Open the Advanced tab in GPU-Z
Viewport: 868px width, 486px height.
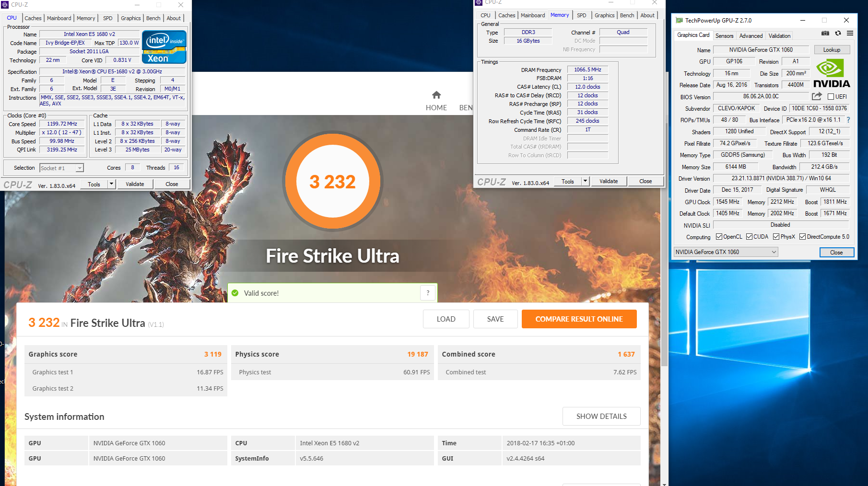click(x=751, y=36)
